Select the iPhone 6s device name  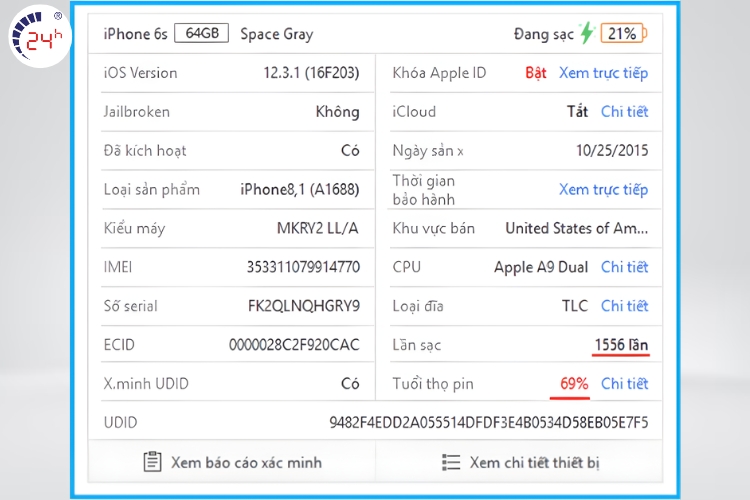pos(135,34)
